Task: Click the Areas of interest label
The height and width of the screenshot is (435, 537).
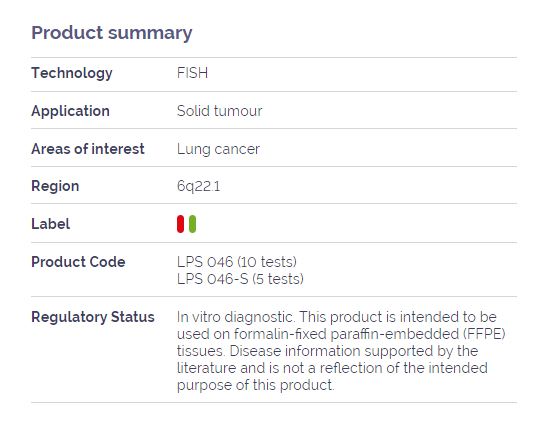Action: [88, 149]
